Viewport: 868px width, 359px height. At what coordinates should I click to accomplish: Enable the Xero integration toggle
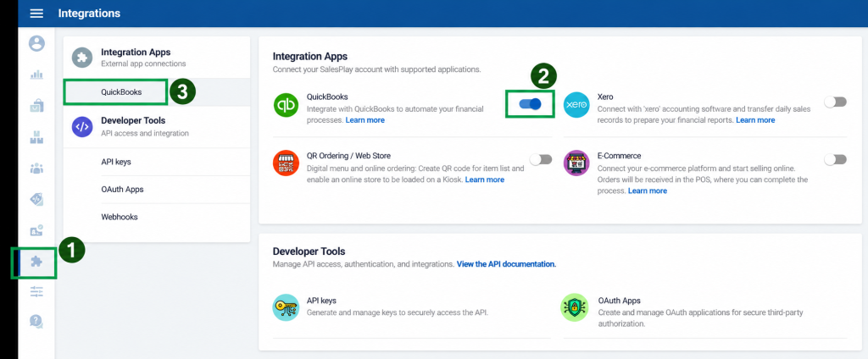[x=835, y=102]
